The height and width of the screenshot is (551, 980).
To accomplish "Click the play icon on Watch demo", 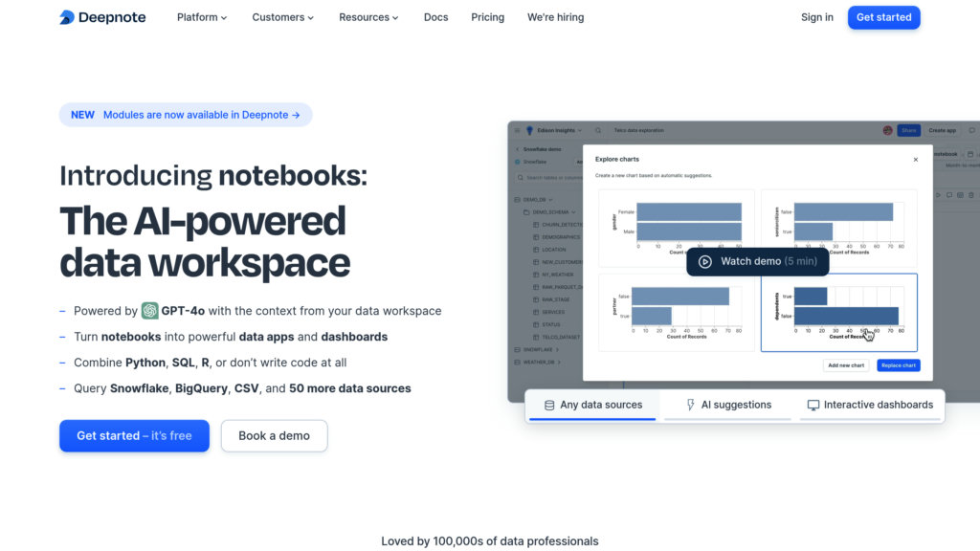I will pos(705,261).
